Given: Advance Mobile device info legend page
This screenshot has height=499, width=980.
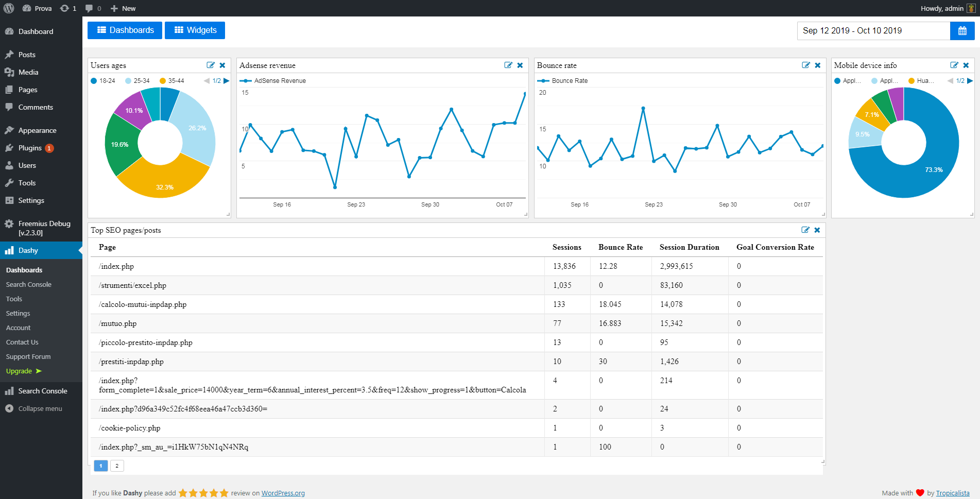Looking at the screenshot, I should tap(970, 81).
